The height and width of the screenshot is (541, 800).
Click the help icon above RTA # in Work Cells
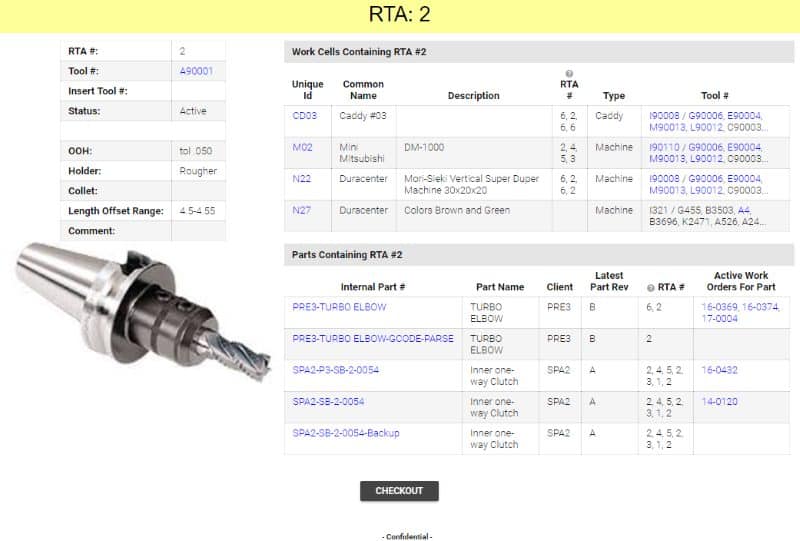pos(569,73)
